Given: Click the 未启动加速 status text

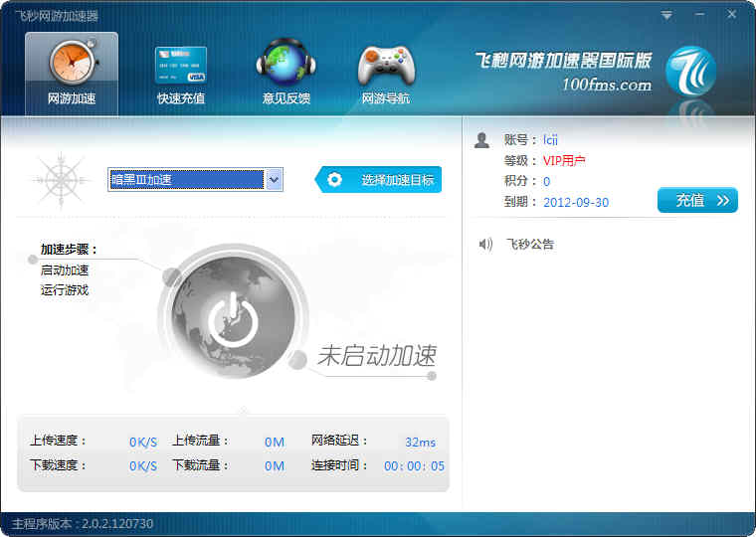Looking at the screenshot, I should click(x=377, y=356).
